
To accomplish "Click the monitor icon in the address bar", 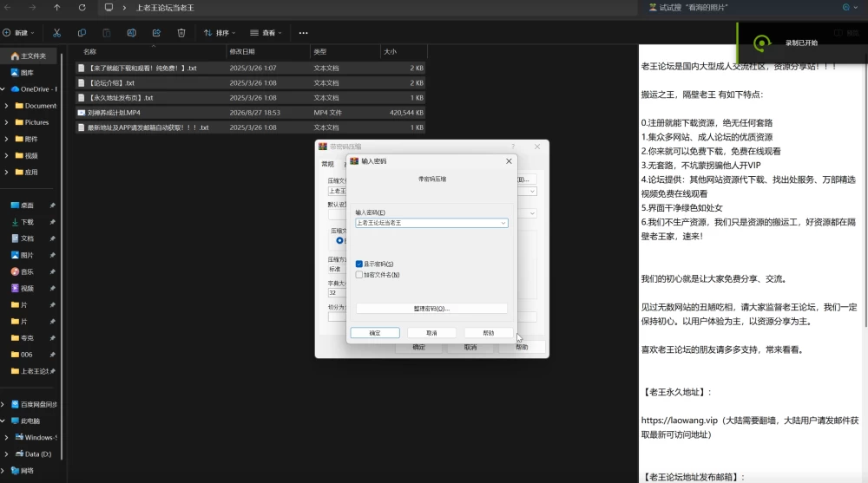I will 108,8.
